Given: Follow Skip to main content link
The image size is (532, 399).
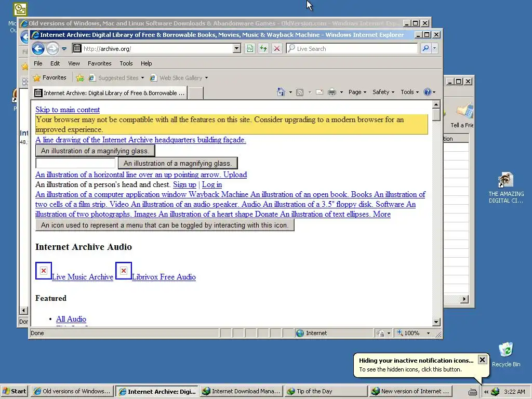Looking at the screenshot, I should point(68,110).
